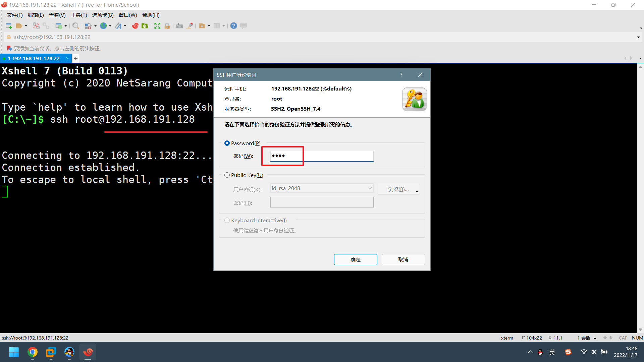The width and height of the screenshot is (644, 362).
Task: Expand the user key dropdown selector
Action: pos(369,188)
